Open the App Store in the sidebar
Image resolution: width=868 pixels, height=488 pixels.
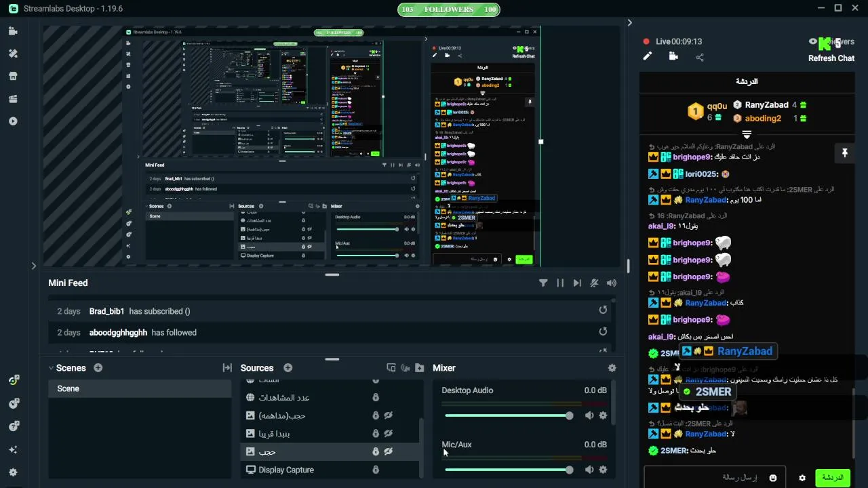click(13, 76)
